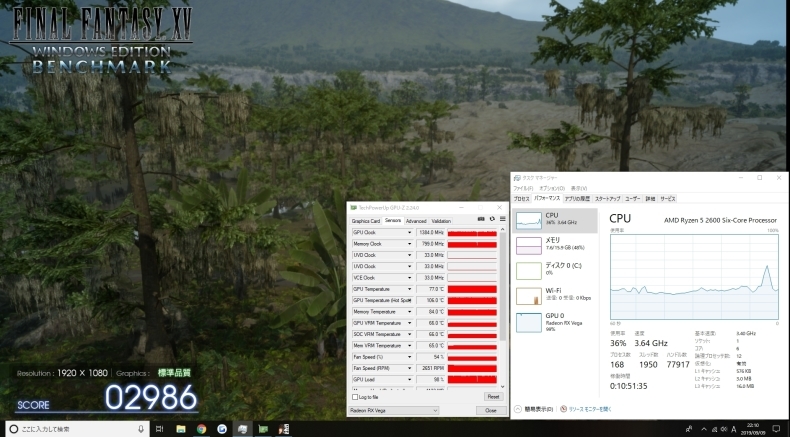Click the 1384.0 MHz GPU Clock value
Screen dimensions: 790x437
(431, 232)
